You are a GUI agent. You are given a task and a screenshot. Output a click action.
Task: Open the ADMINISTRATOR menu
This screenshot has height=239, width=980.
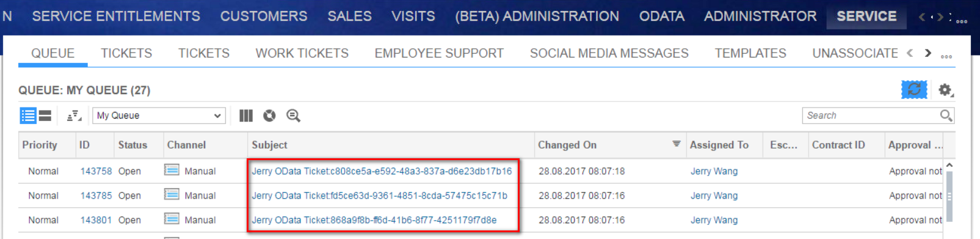(760, 17)
